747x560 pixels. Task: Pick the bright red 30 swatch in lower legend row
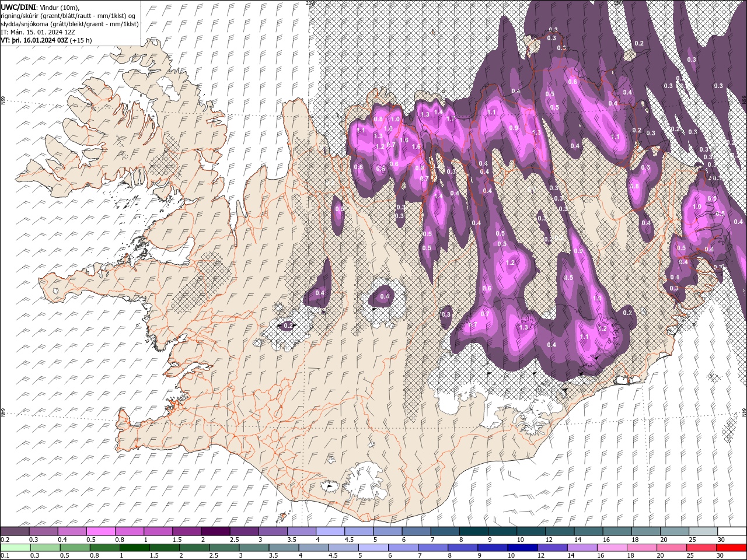click(x=732, y=547)
